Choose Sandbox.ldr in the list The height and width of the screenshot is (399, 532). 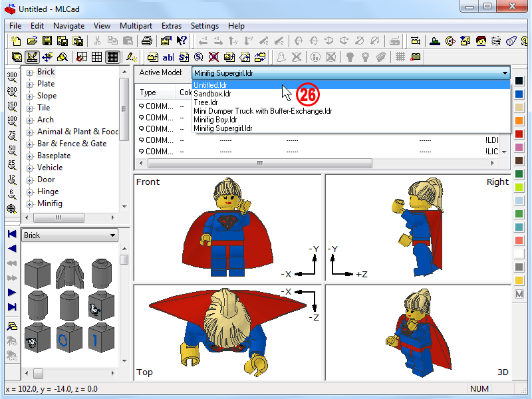click(351, 94)
